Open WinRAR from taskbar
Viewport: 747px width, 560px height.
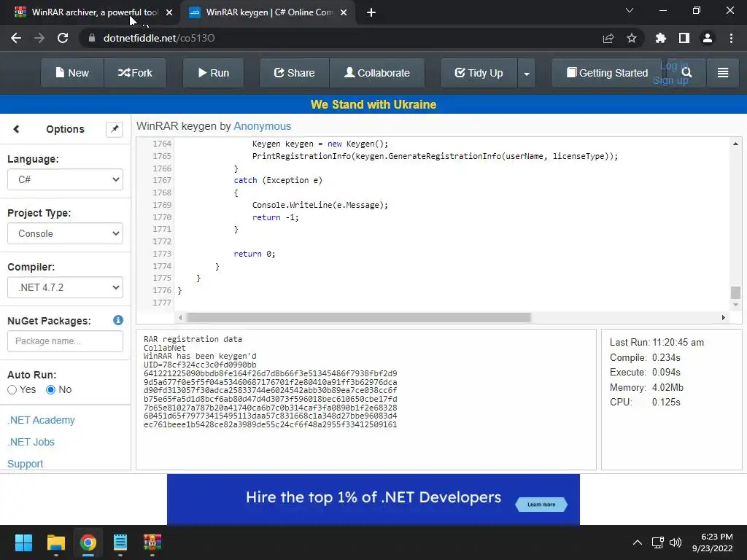point(152,542)
